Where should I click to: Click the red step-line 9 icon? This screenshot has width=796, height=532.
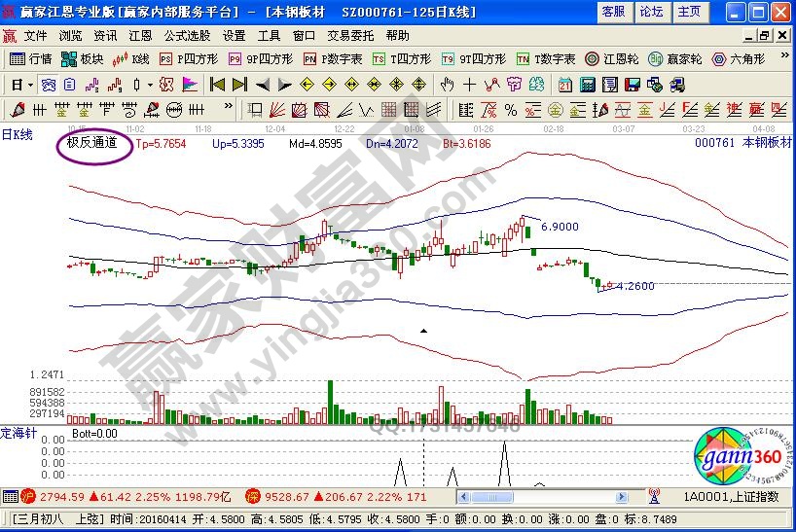point(114,85)
